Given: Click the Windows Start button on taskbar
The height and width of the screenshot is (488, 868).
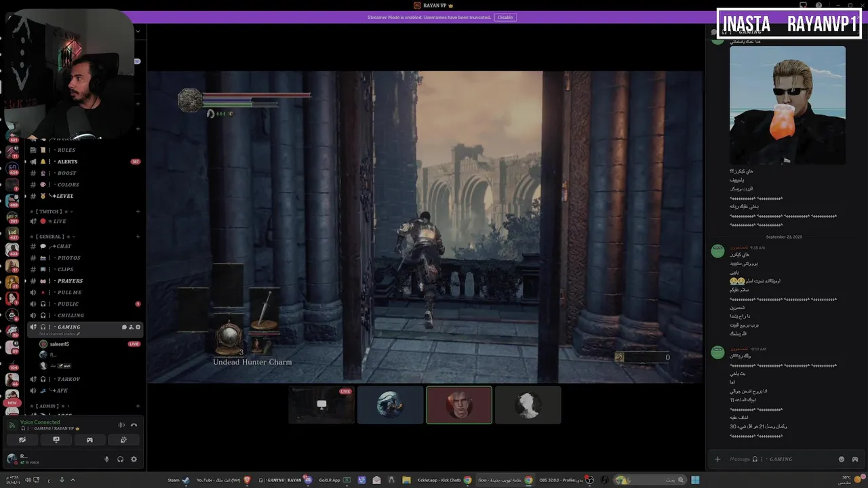Looking at the screenshot, I should [x=695, y=480].
